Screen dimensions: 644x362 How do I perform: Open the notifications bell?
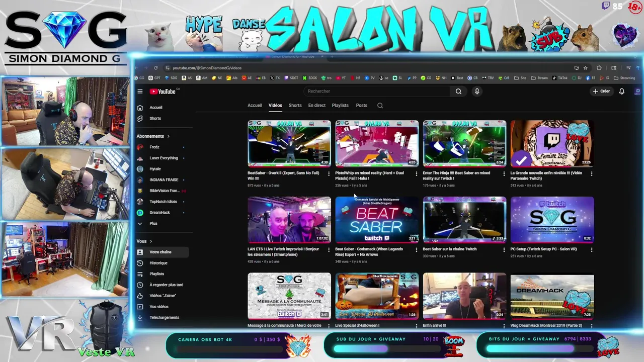click(622, 91)
